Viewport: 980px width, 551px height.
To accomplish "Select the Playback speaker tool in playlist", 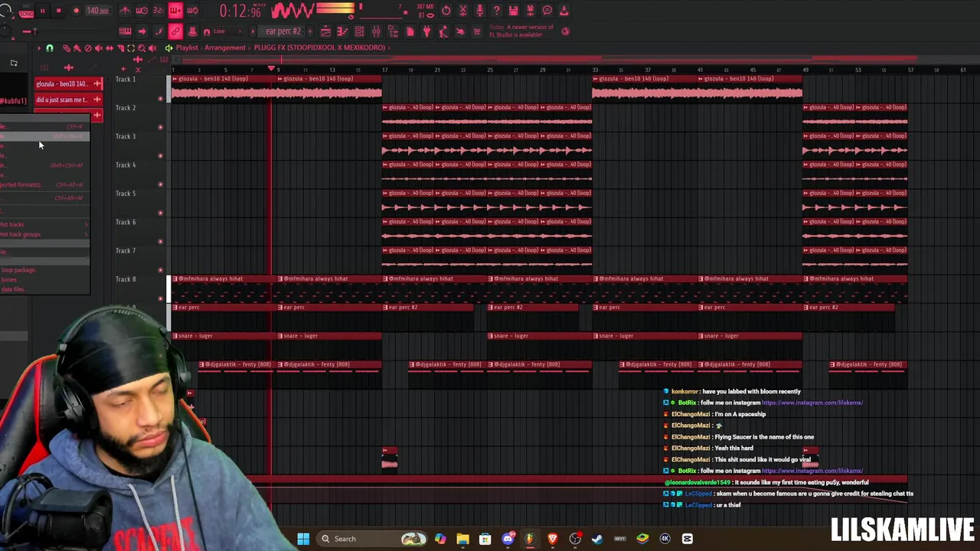I will coord(152,48).
